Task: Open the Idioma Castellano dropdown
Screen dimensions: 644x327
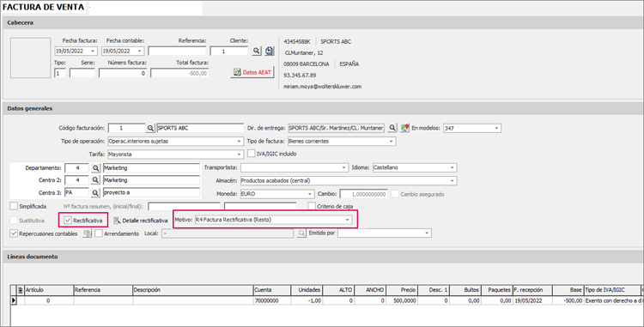Action: click(x=453, y=168)
